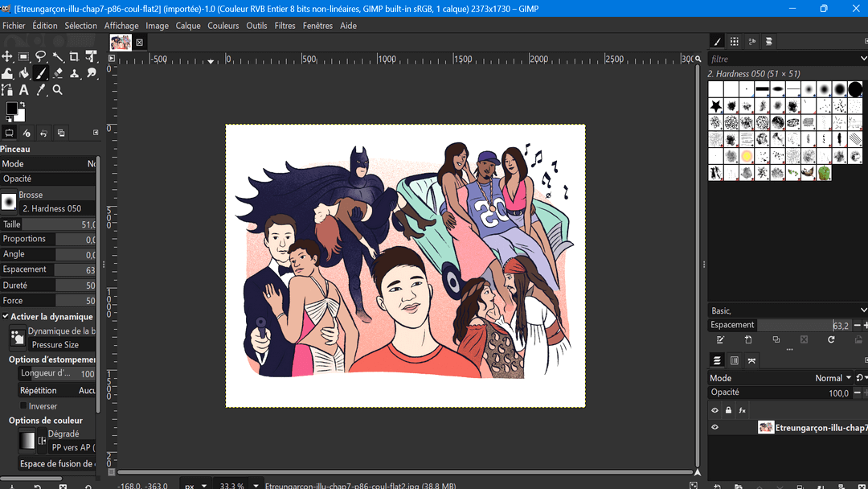Select the Warp Transform tool
The height and width of the screenshot is (489, 868).
click(x=7, y=73)
